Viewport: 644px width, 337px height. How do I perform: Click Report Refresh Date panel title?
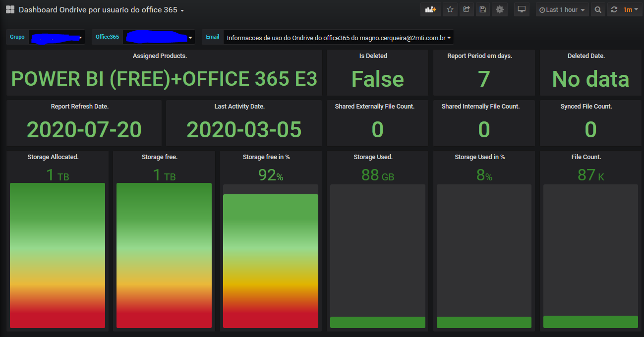80,107
